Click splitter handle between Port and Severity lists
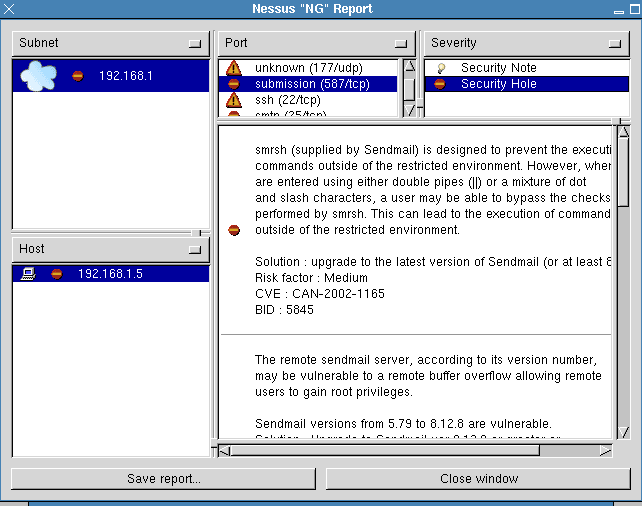This screenshot has width=642, height=506. click(x=420, y=105)
